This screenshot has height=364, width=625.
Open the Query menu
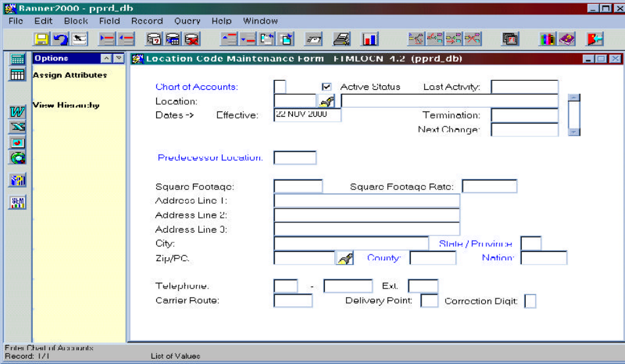187,21
